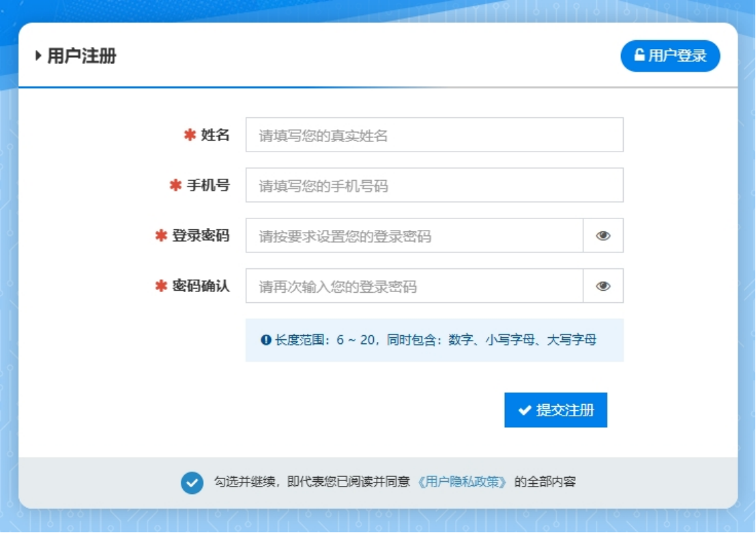
Task: Uncheck the privacy agreement round checkbox
Action: [x=192, y=482]
